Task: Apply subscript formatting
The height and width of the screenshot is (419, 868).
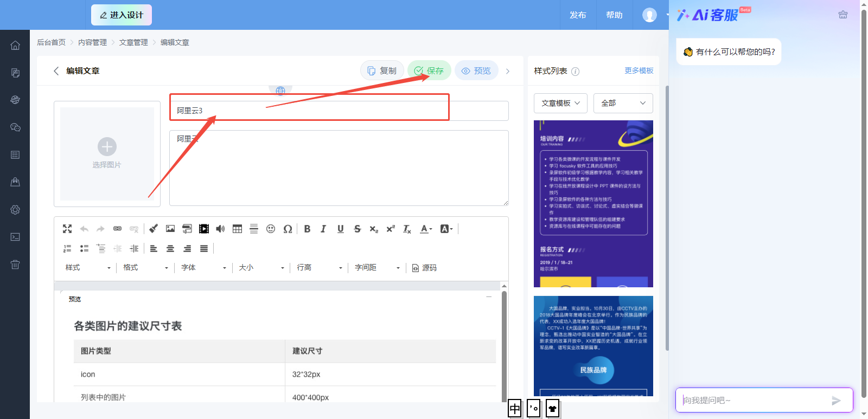Action: point(374,229)
